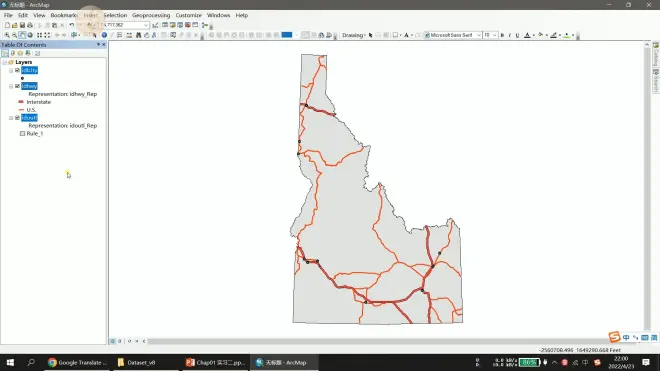Undo the last action
The height and width of the screenshot is (371, 660).
tap(72, 25)
